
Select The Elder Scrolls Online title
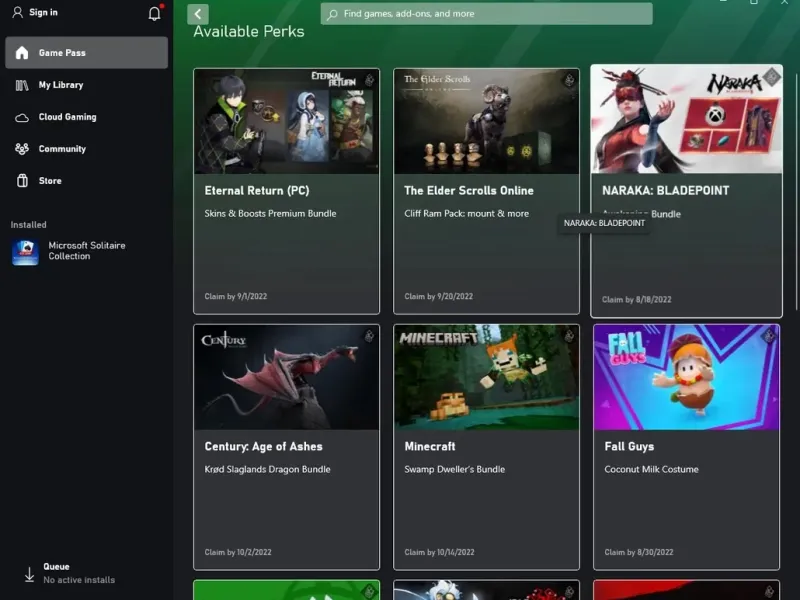(x=469, y=191)
